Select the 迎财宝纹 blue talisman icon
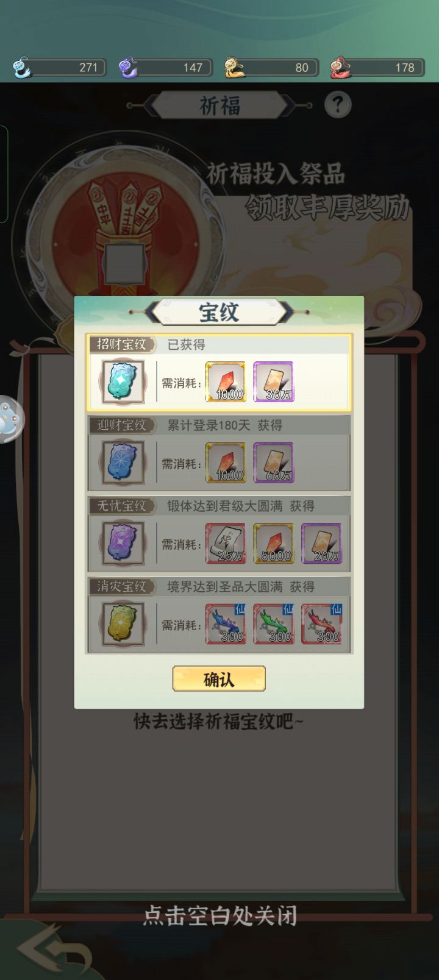439x980 pixels. click(x=123, y=463)
